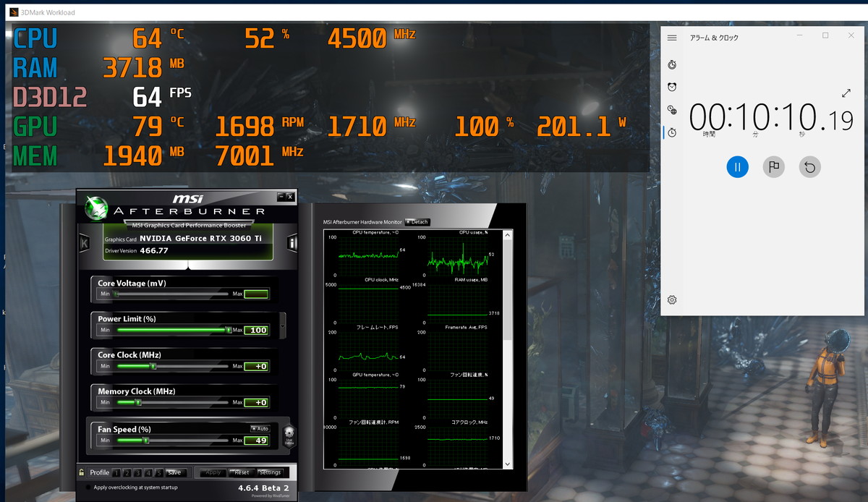Click the Memory Clock value field showing +0

click(x=257, y=402)
